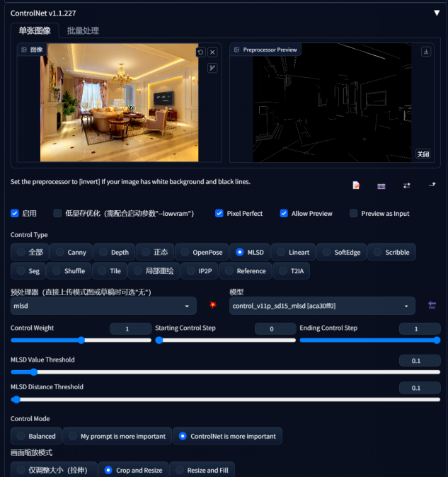Image resolution: width=448 pixels, height=477 pixels.
Task: Click the Control Weight value field
Action: (x=130, y=329)
